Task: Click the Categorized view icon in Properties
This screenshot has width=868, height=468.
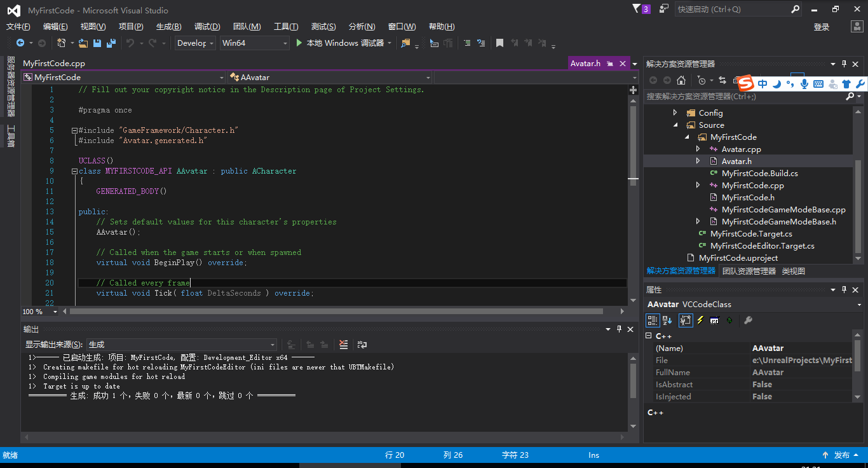Action: pos(653,320)
